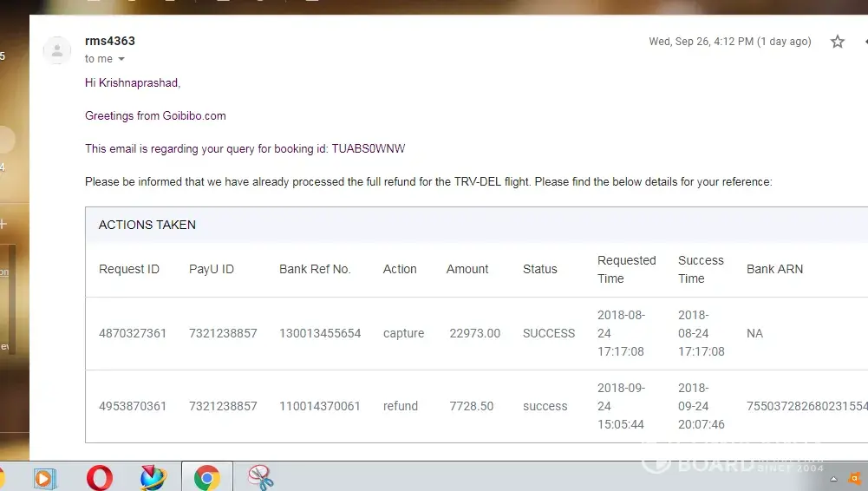Expand the 'to me' recipient details arrow
The width and height of the screenshot is (868, 491).
(x=121, y=59)
